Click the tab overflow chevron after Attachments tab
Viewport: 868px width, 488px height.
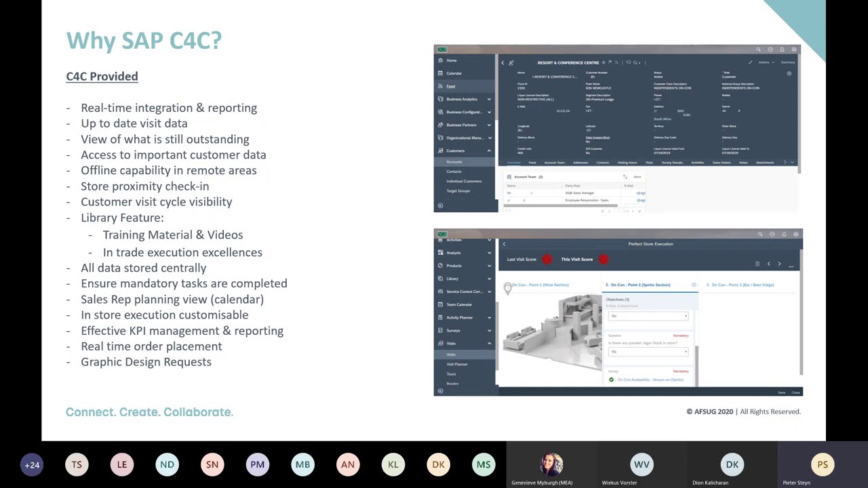785,163
